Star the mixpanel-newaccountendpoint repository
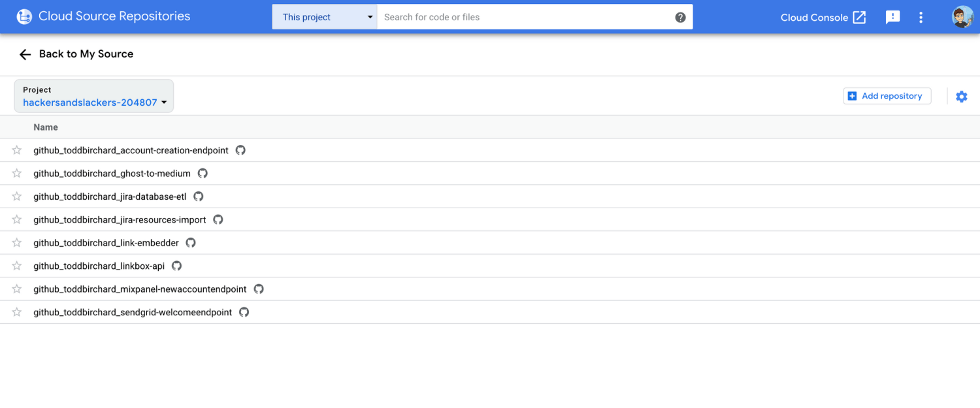The image size is (980, 408). (17, 289)
